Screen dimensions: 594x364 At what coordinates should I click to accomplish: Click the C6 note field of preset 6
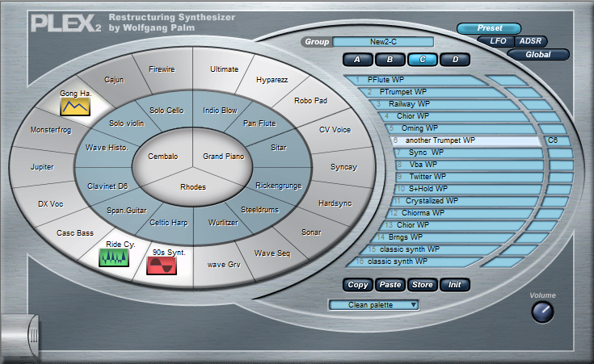[558, 140]
